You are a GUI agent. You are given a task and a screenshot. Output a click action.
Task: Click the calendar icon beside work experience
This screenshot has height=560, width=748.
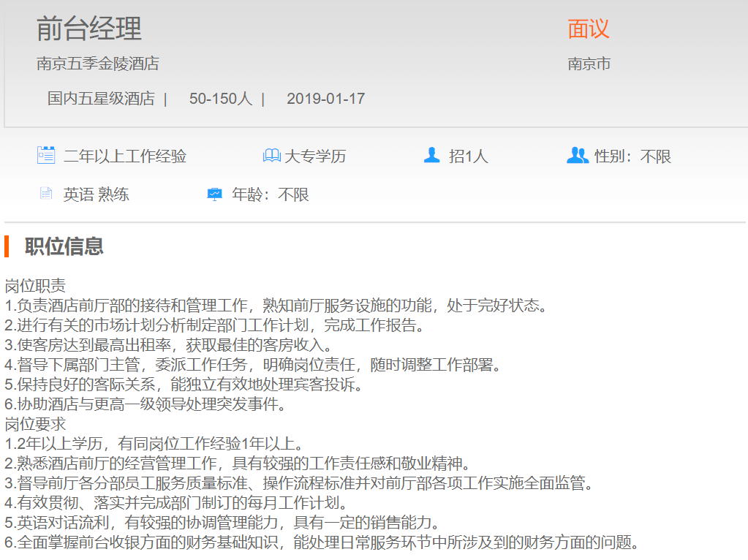46,155
